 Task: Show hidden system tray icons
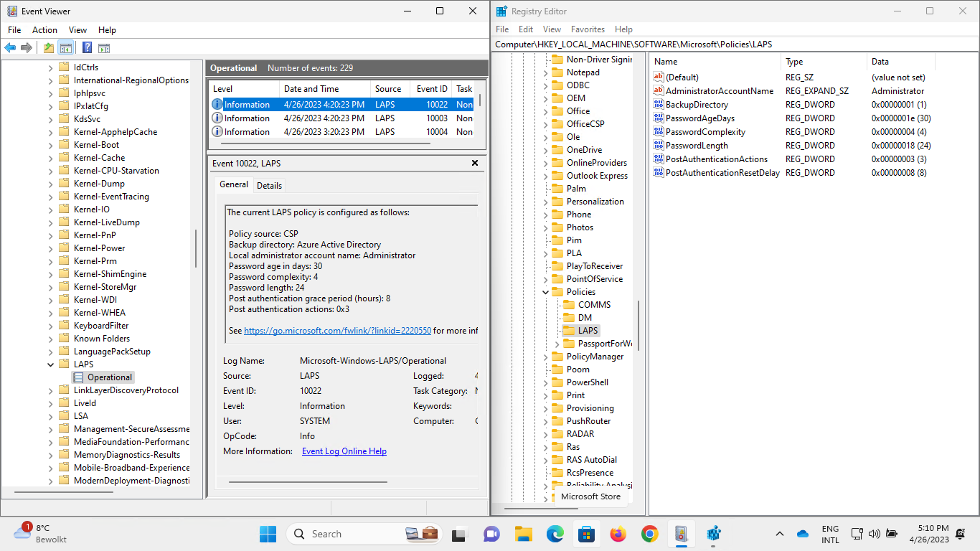point(779,534)
